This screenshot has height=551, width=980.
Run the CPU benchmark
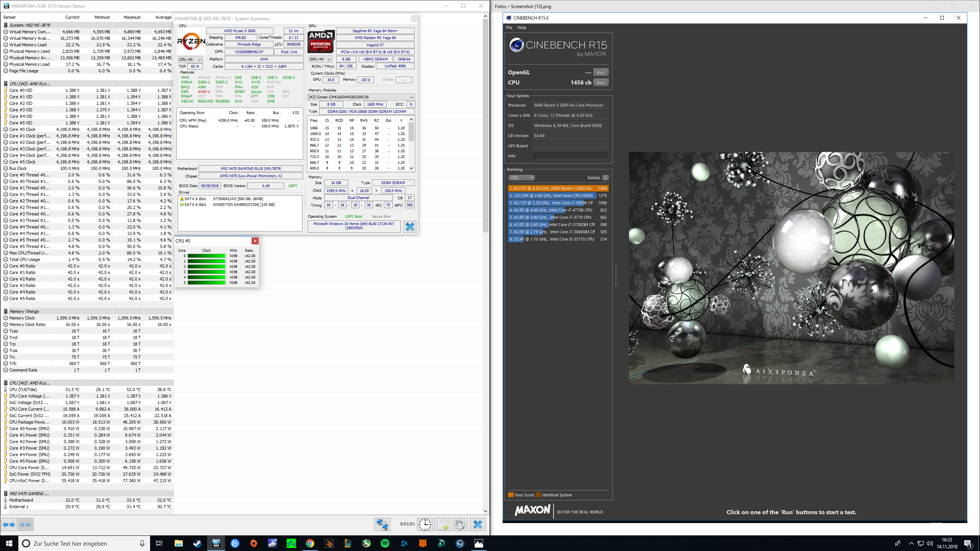(601, 83)
